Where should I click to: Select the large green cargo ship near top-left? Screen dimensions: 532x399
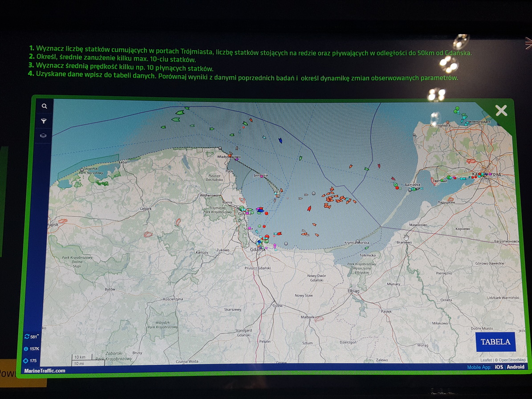(180, 112)
